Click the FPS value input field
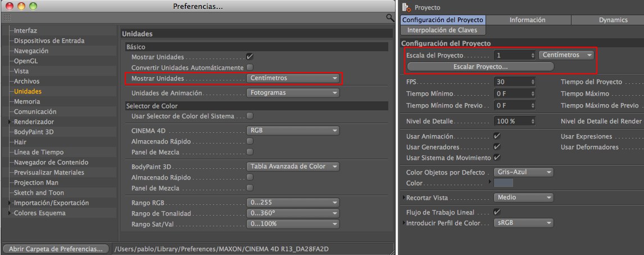 click(x=511, y=82)
